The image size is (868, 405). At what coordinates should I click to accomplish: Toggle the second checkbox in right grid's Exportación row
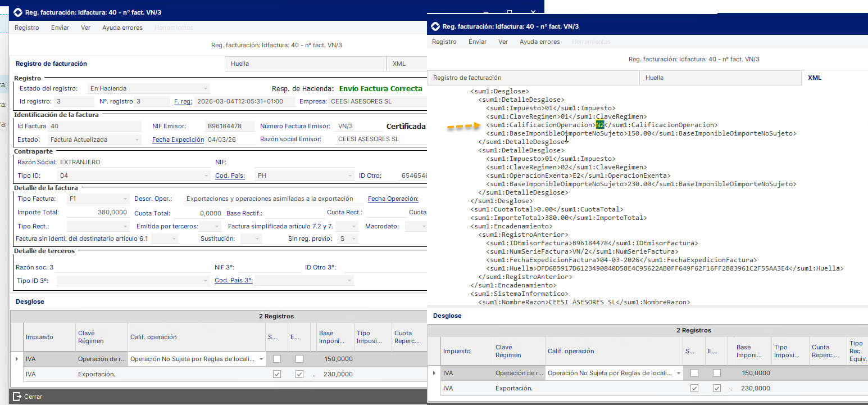coord(716,388)
